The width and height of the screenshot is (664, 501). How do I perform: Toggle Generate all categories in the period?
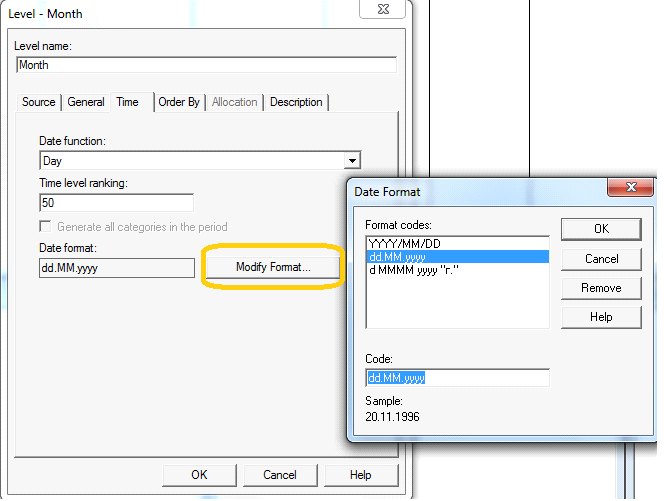[x=46, y=227]
